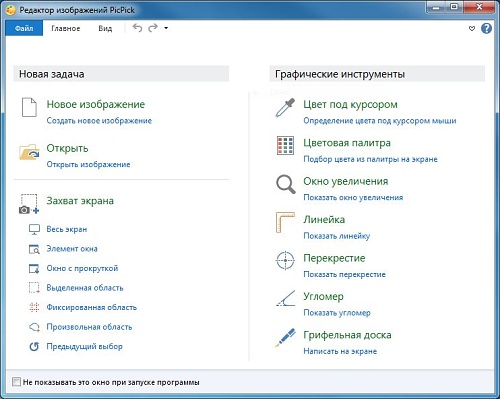Screen dimensions: 500x399
Task: Click the redo arrow in toolbar
Action: pos(153,28)
